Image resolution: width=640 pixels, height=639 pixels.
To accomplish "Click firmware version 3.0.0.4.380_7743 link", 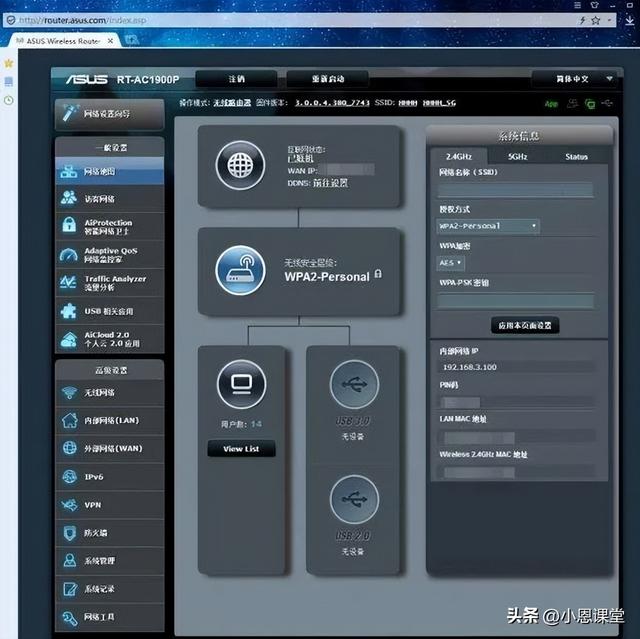I will [332, 102].
